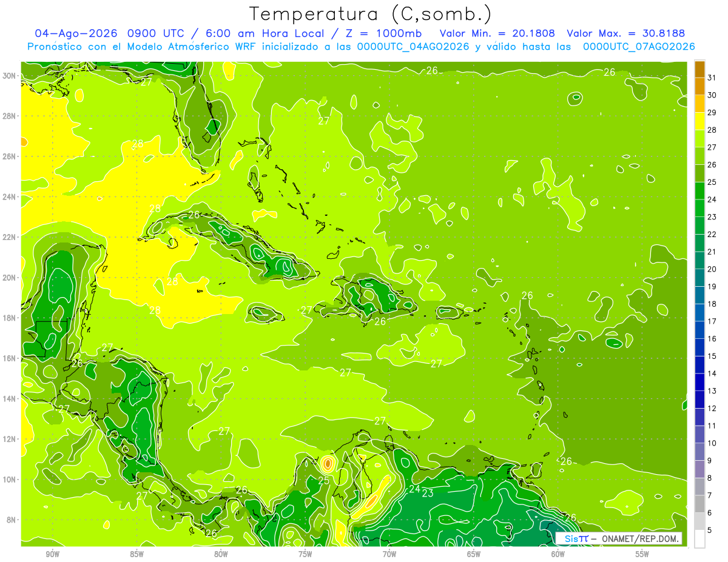Click the legend swatch between 30 and 31
This screenshot has height=562, width=728.
(699, 86)
